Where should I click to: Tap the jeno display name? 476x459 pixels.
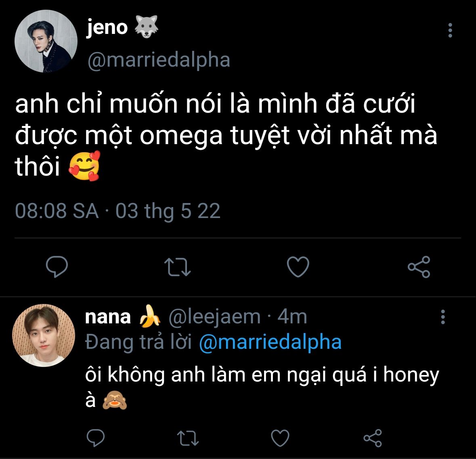[107, 27]
